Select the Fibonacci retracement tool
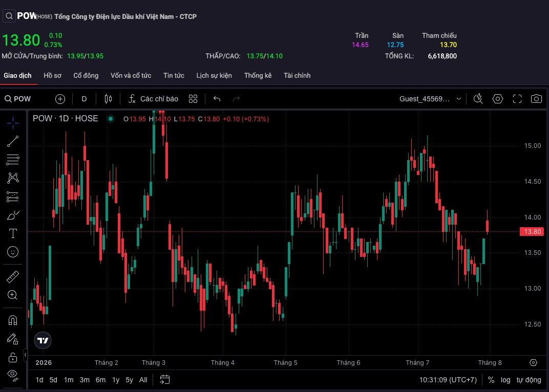The image size is (549, 392). pos(13,160)
